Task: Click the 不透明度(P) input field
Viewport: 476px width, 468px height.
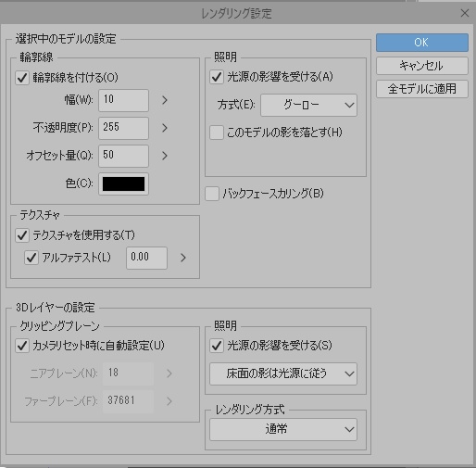Action: (x=123, y=128)
